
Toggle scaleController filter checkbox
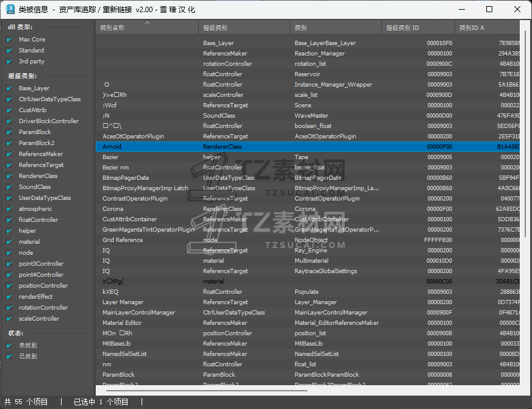[10, 319]
